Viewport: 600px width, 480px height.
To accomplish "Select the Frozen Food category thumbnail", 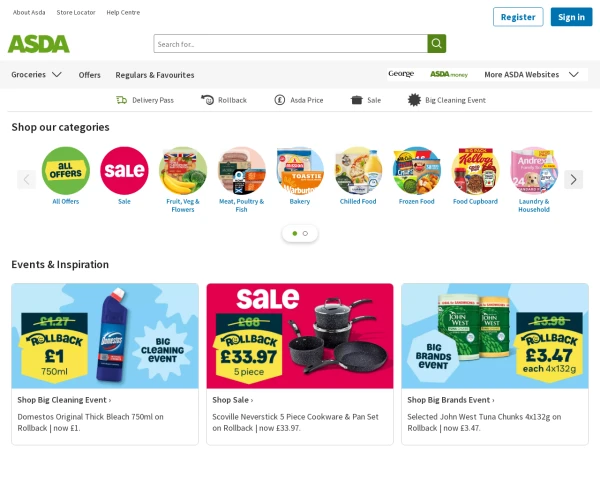I will coord(417,171).
